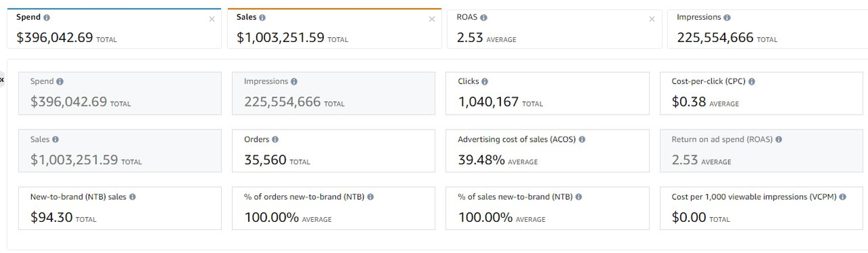Image resolution: width=868 pixels, height=253 pixels.
Task: Click the greyed Sales card in grid
Action: click(120, 151)
